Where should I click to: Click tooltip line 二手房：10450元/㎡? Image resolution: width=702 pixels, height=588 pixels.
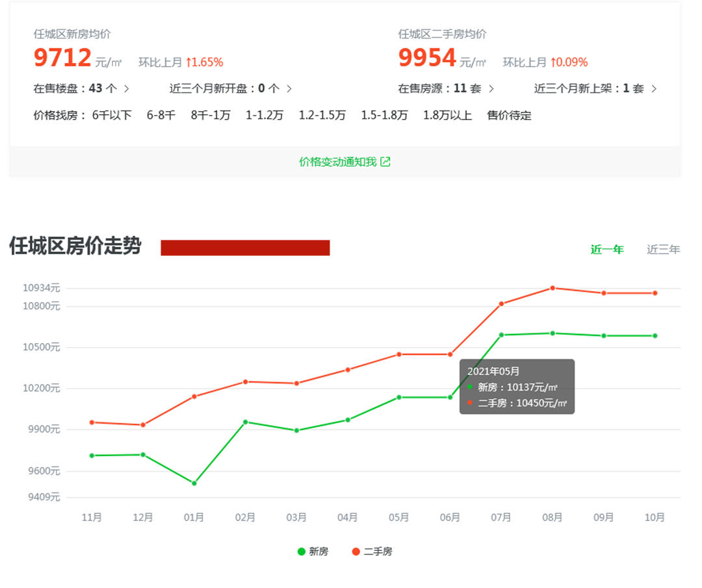tap(517, 403)
